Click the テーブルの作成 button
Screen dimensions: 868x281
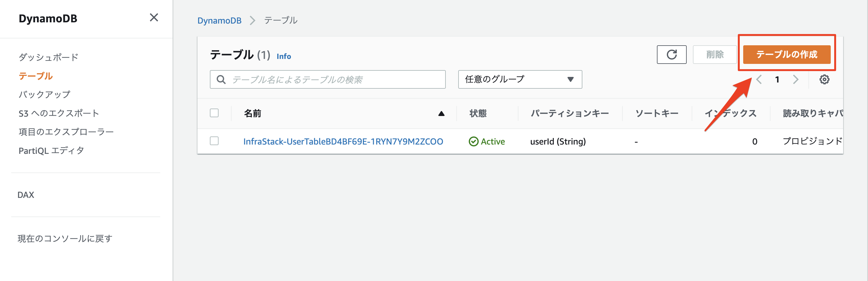click(786, 55)
